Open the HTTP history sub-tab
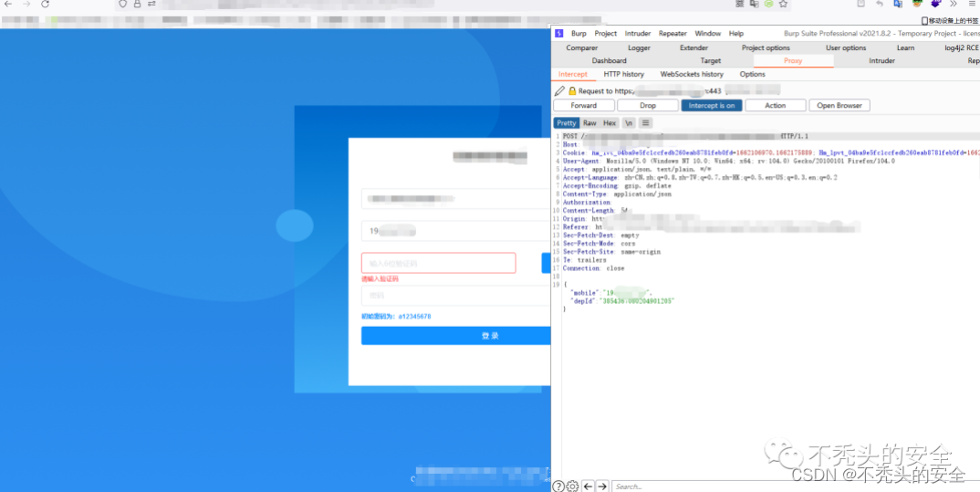The height and width of the screenshot is (492, 980). pos(624,74)
